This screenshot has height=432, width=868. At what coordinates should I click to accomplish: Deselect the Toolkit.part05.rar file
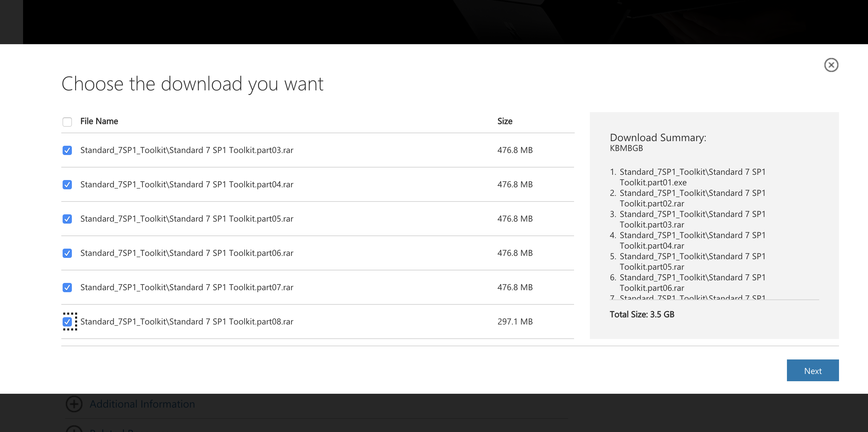click(x=67, y=219)
